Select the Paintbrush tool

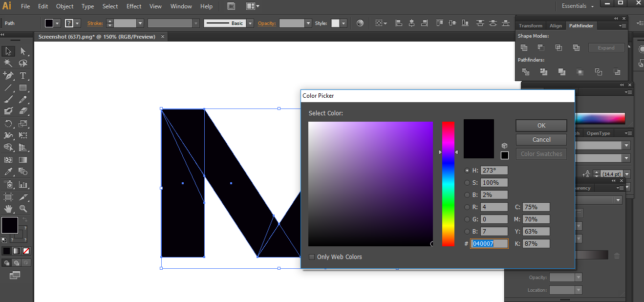(8, 99)
